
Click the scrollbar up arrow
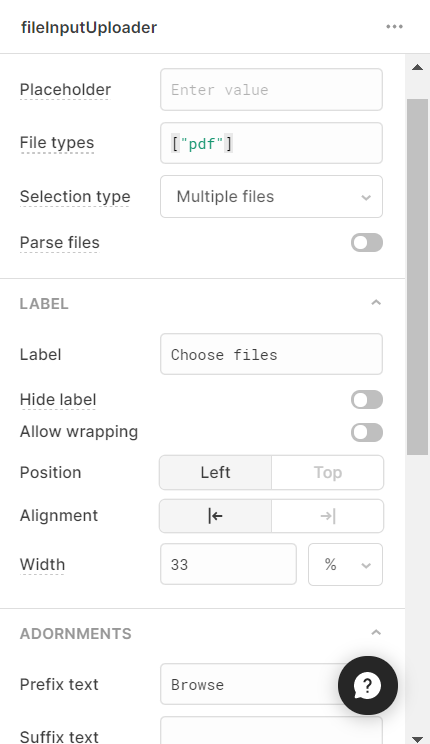point(417,67)
